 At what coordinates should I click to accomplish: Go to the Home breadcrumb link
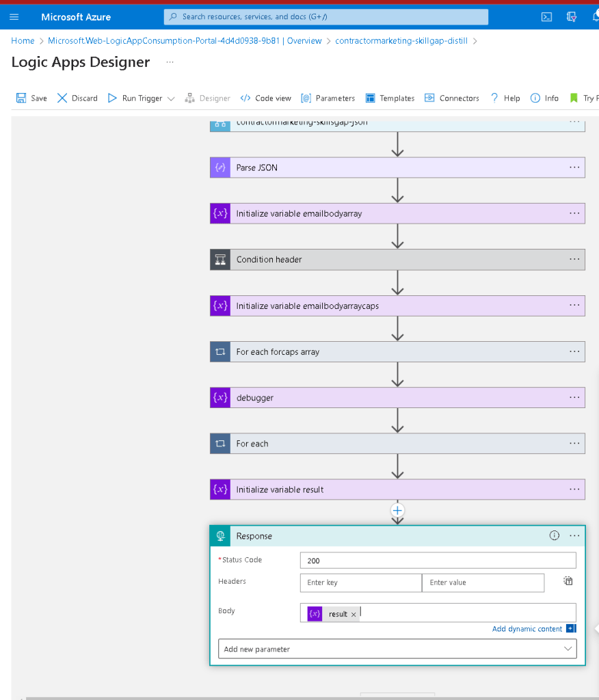point(23,40)
